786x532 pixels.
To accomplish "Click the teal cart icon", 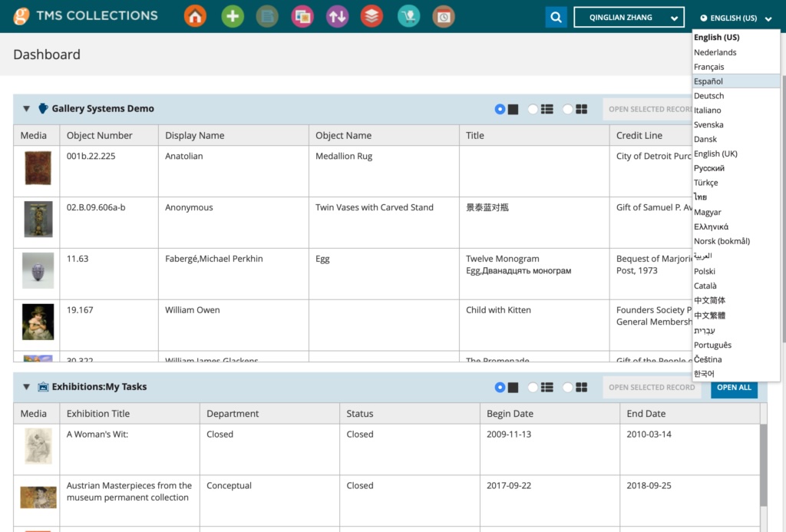I will (408, 17).
